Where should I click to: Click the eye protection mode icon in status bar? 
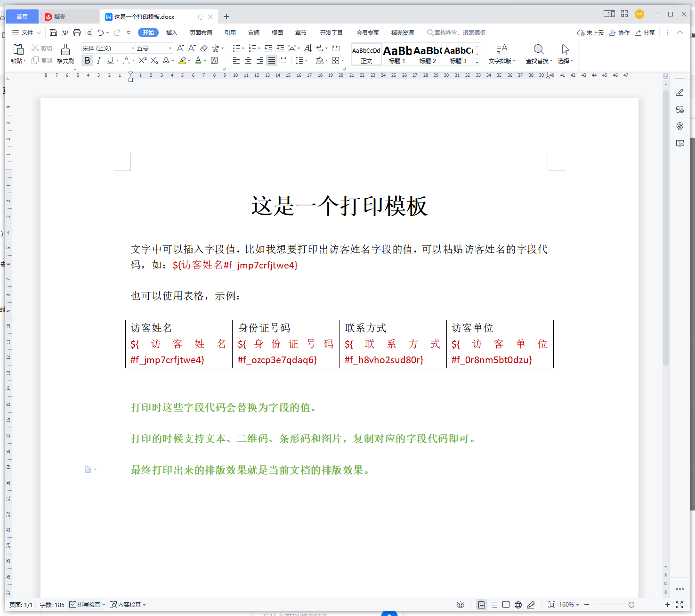tap(460, 605)
